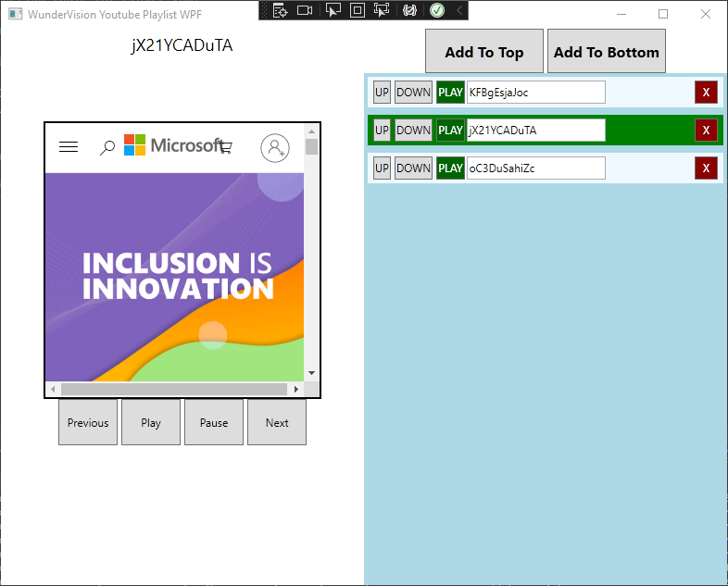Click the Previous button below the browser
728x586 pixels.
88,422
